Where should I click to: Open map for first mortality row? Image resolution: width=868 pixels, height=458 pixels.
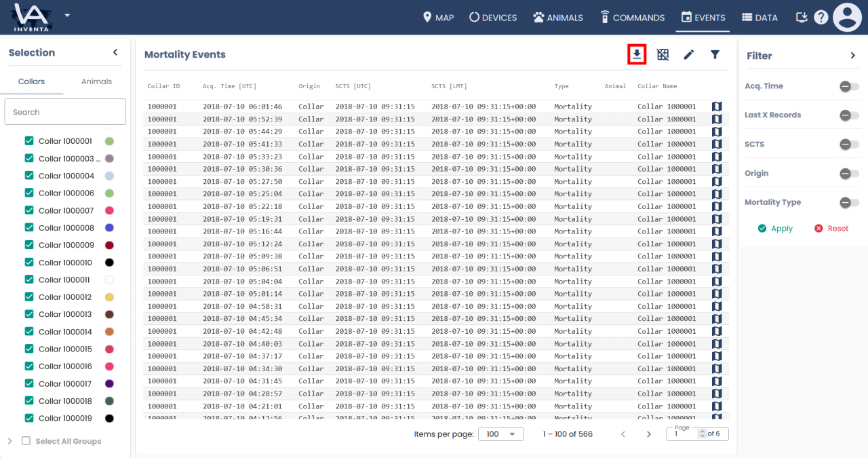click(717, 107)
